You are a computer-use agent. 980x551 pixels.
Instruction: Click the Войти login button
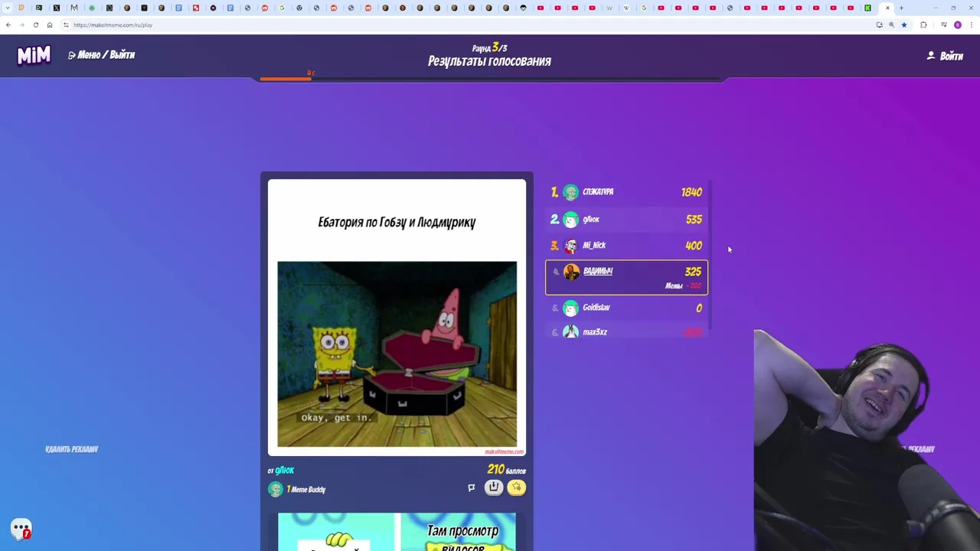coord(945,56)
